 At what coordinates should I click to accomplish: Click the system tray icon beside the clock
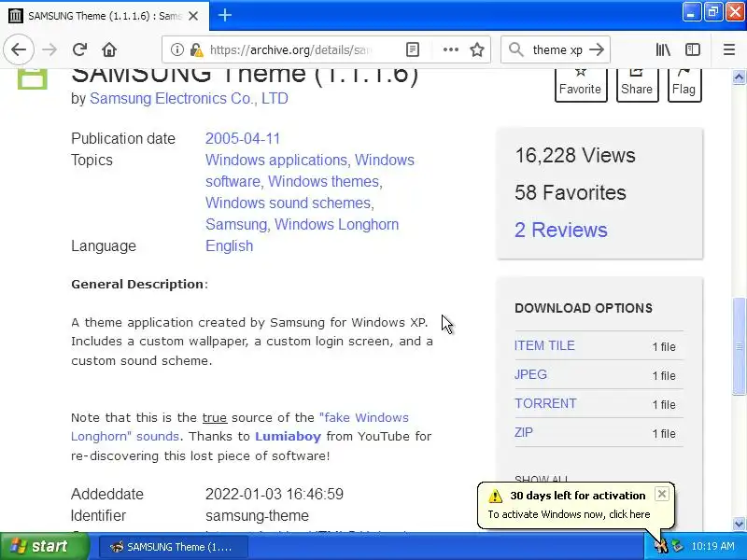[x=677, y=546]
